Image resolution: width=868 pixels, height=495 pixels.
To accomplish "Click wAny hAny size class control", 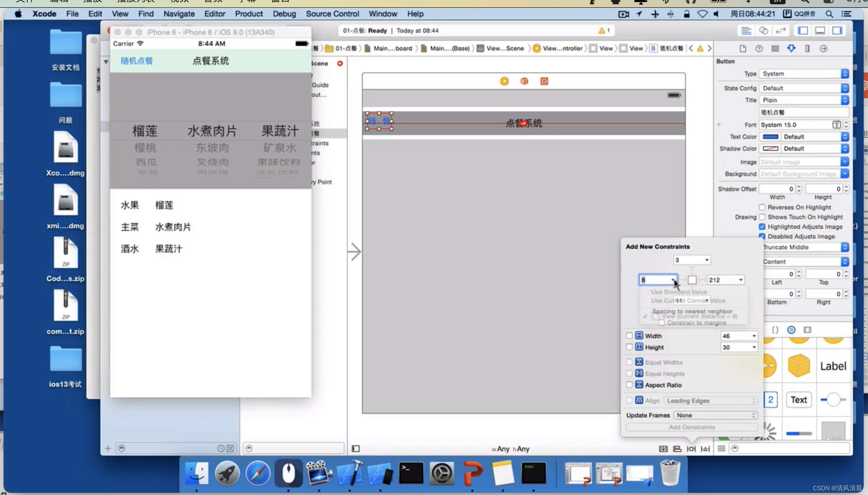I will [x=510, y=449].
